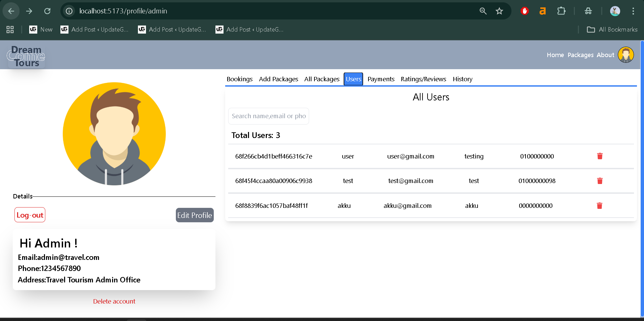
Task: Select the Payments tab
Action: pyautogui.click(x=381, y=79)
